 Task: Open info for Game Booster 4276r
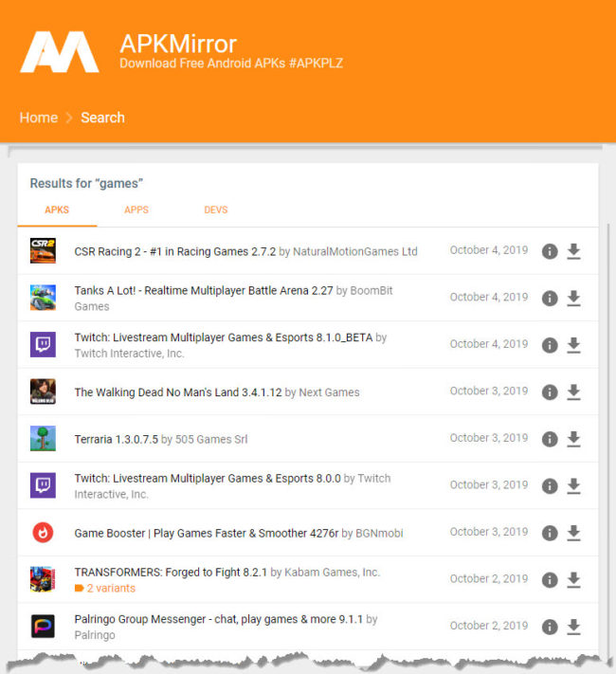[x=550, y=533]
